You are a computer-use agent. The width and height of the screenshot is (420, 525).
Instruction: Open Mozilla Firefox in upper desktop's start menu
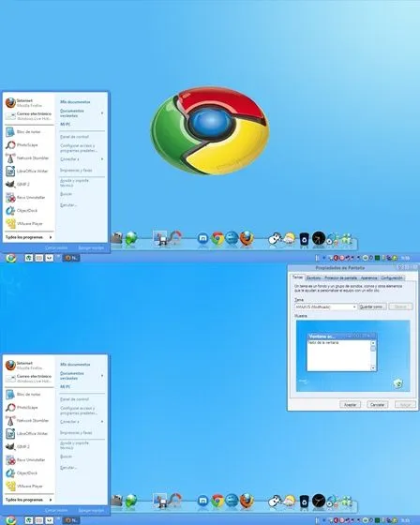click(29, 103)
